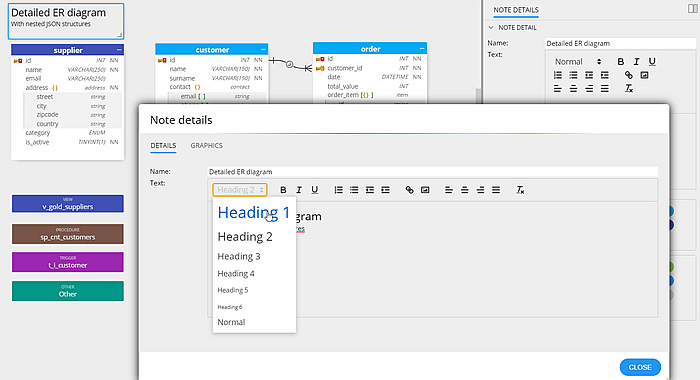Decrease indent in right panel toolbar
Image resolution: width=700 pixels, height=380 pixels.
[x=589, y=75]
